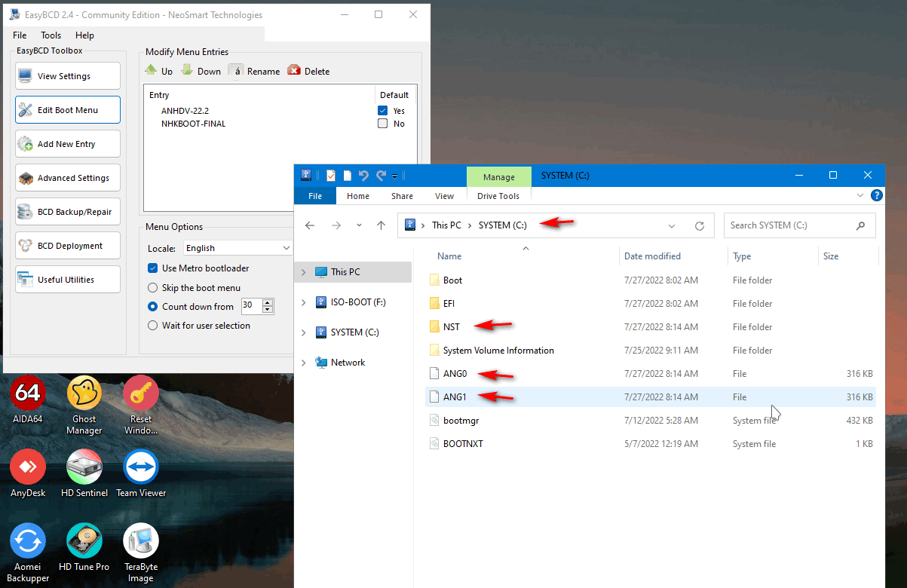Toggle Use Metro bootloader checkbox
The height and width of the screenshot is (588, 907).
point(153,268)
